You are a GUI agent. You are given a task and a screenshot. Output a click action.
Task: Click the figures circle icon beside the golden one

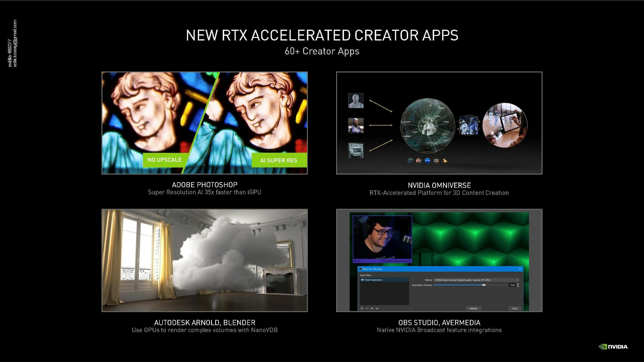pos(436,160)
